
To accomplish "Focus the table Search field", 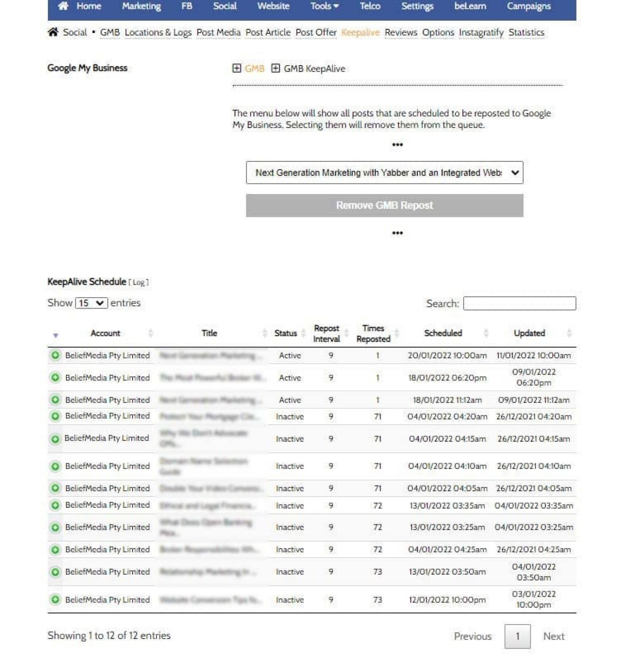I will pyautogui.click(x=519, y=303).
